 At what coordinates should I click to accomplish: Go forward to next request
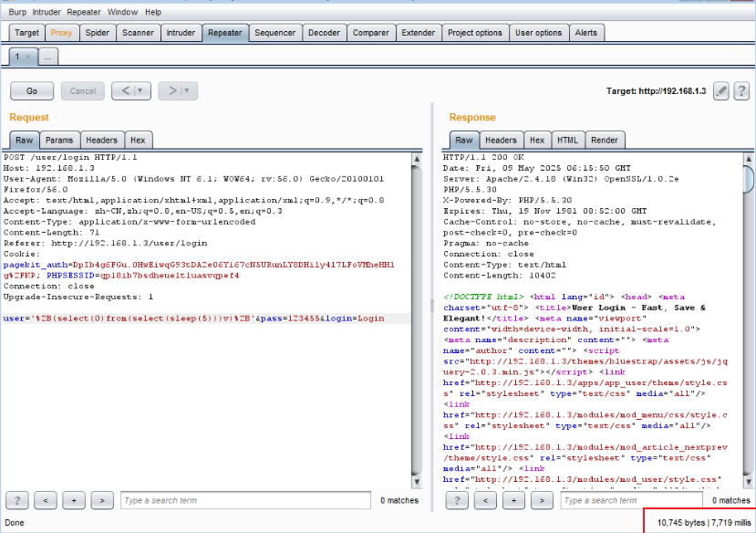pyautogui.click(x=171, y=90)
